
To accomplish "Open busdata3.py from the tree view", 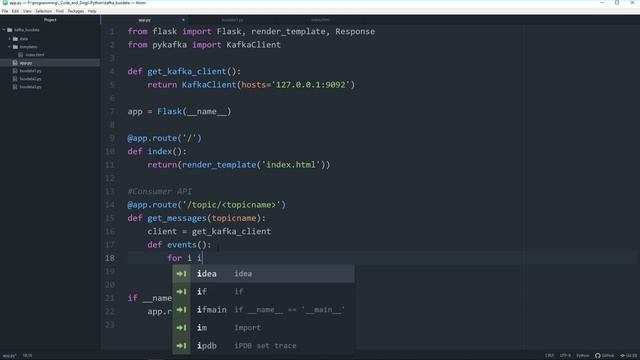I will click(31, 87).
